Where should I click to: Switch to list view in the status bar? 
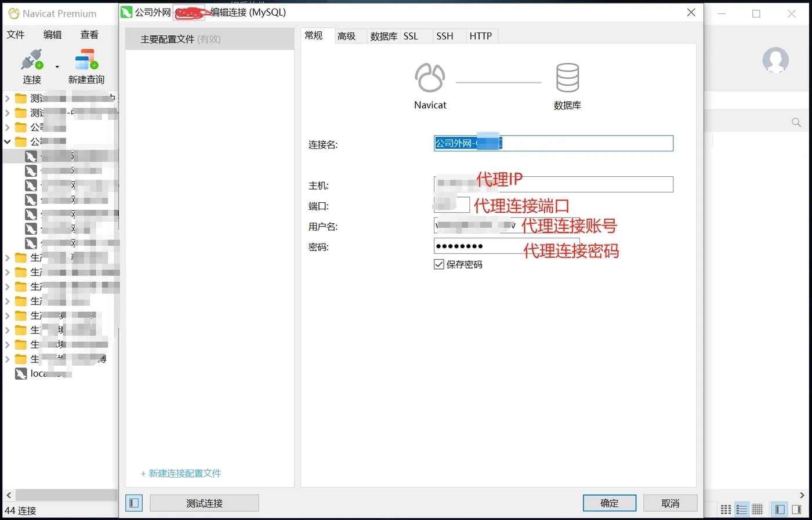[x=742, y=510]
